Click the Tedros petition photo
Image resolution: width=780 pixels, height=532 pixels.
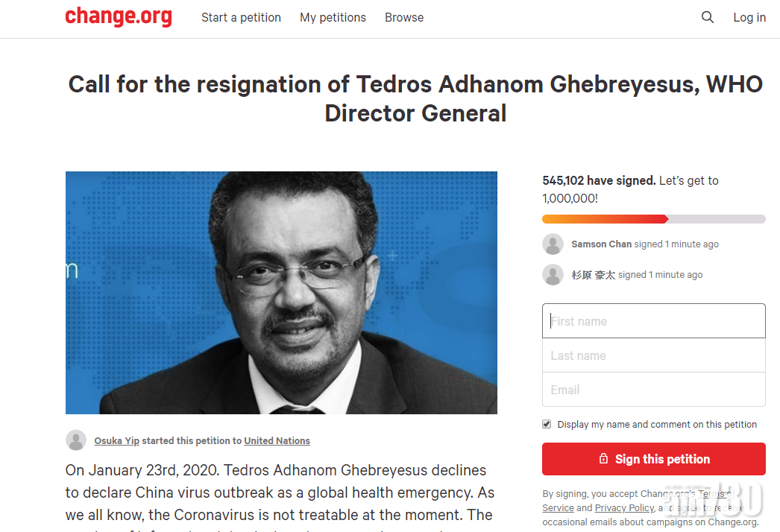coord(281,292)
